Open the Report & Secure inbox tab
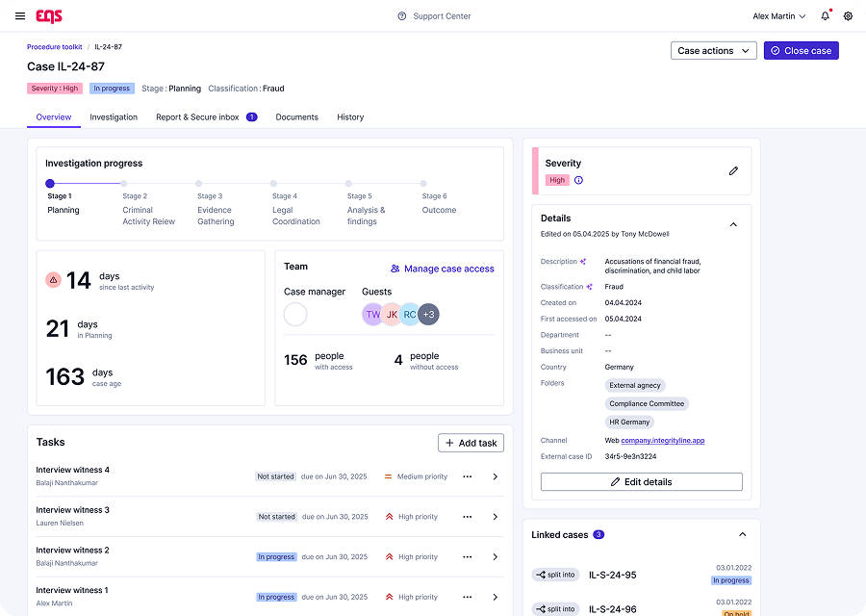 click(197, 117)
